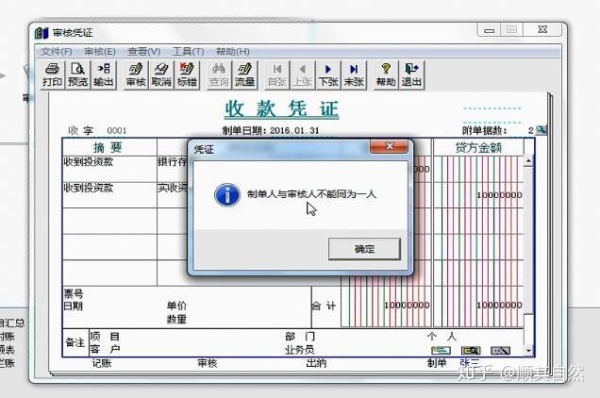600x398 pixels.
Task: Click the 贷方金额 column header
Action: coord(478,147)
